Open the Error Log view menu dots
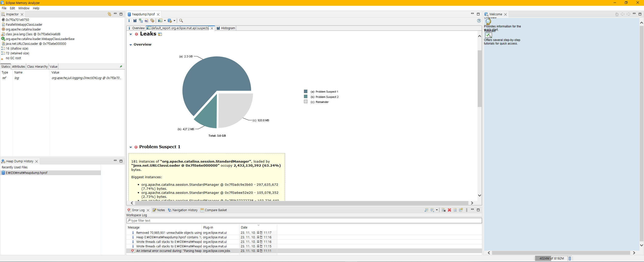This screenshot has height=262, width=644. click(x=467, y=210)
